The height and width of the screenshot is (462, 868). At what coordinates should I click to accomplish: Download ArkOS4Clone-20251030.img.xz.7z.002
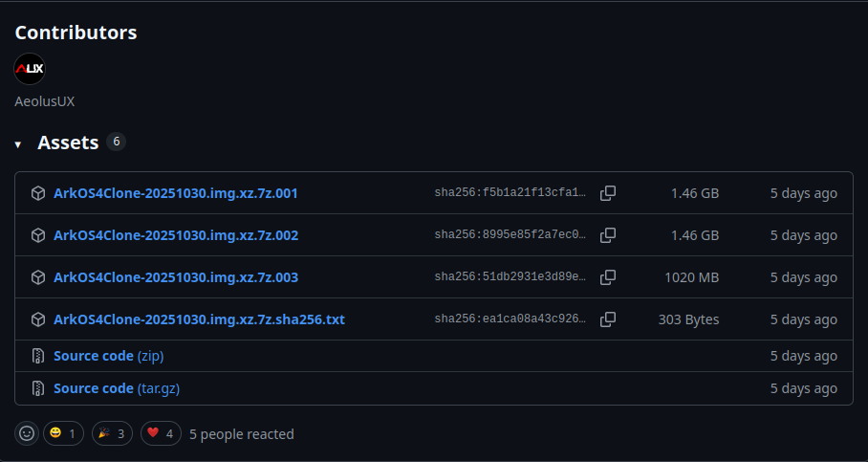(175, 235)
